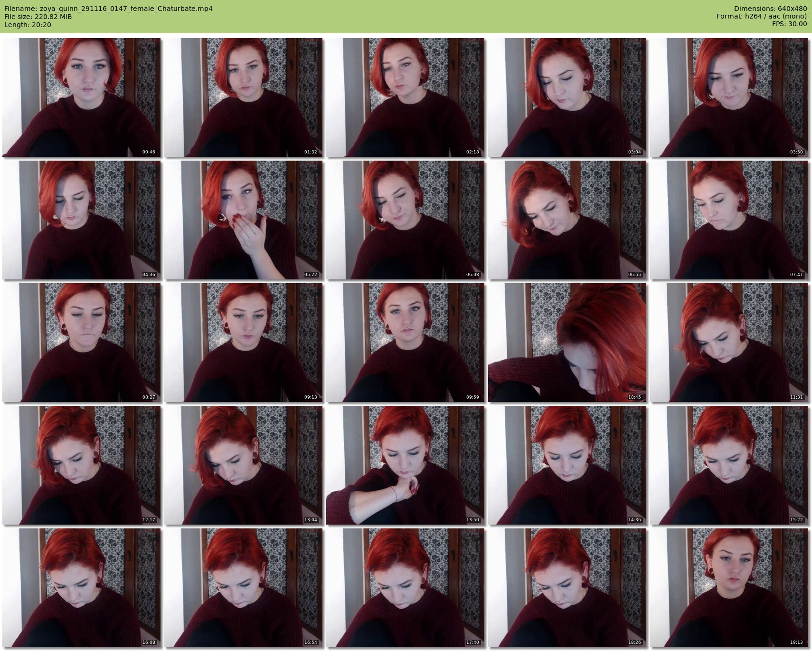The width and height of the screenshot is (812, 651).
Task: Choose the thumbnail at 08:27
Action: point(81,343)
